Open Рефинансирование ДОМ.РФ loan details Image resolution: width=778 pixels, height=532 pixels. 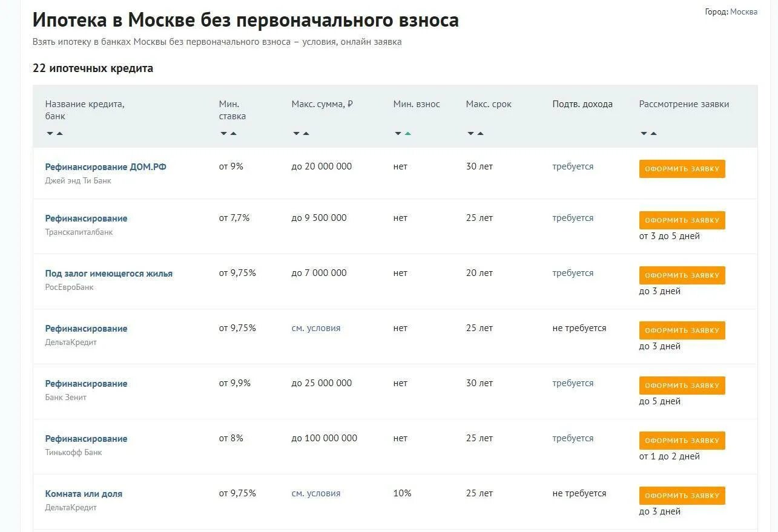click(105, 167)
